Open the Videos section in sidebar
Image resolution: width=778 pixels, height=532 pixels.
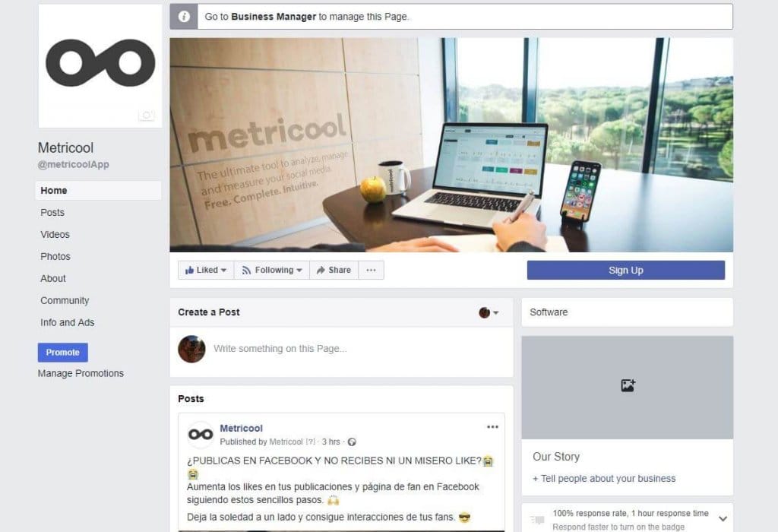(x=55, y=234)
